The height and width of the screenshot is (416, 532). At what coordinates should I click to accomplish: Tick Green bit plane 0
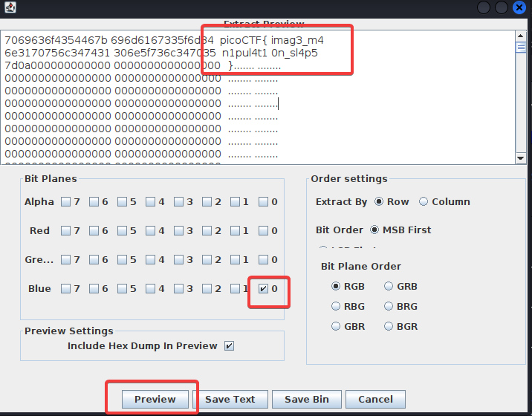[263, 259]
